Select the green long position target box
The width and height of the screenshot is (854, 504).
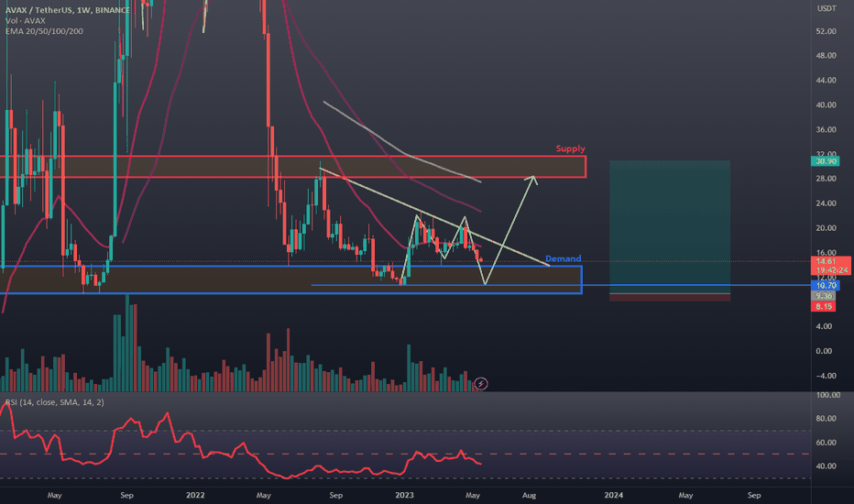pos(670,226)
